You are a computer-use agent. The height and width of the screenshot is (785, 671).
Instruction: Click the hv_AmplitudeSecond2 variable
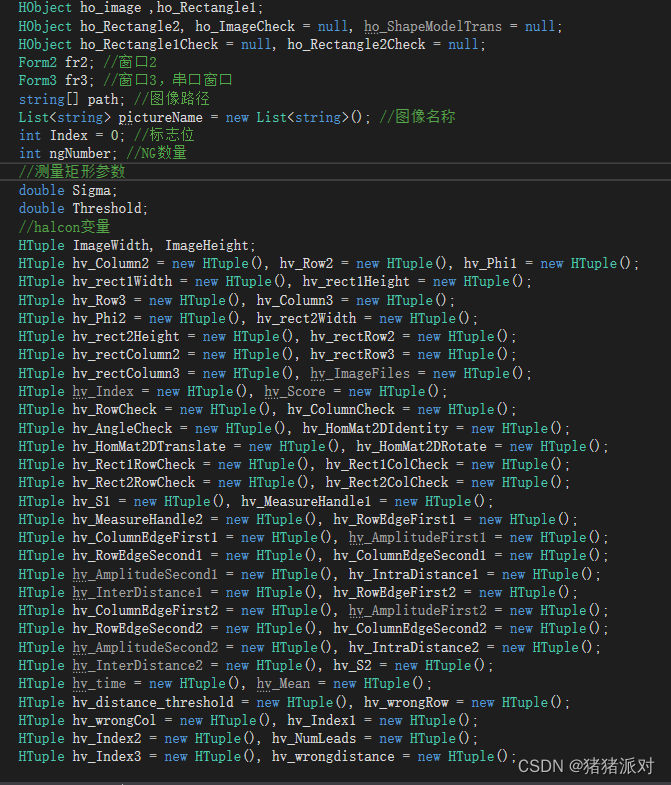(145, 648)
